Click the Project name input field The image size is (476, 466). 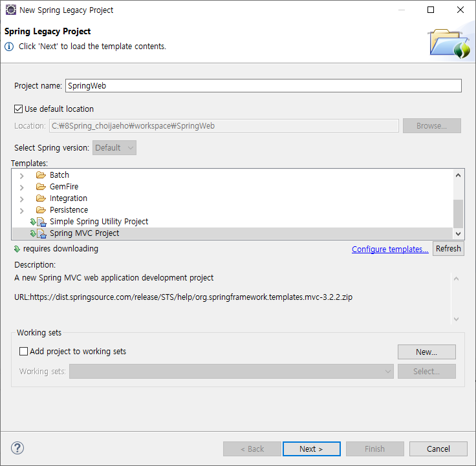(x=263, y=85)
